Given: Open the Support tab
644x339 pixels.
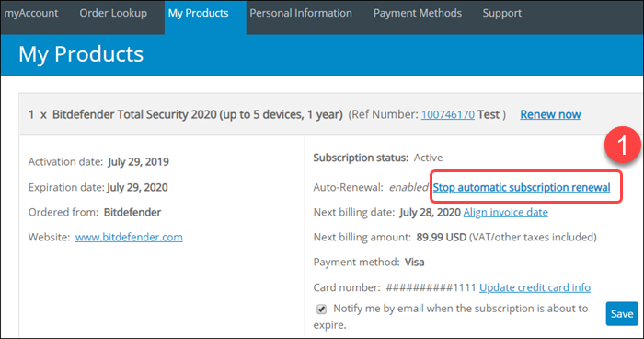Looking at the screenshot, I should (502, 13).
